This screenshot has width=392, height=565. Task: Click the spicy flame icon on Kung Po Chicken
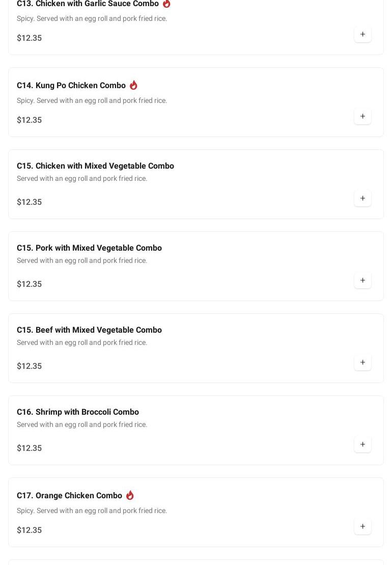pyautogui.click(x=133, y=85)
